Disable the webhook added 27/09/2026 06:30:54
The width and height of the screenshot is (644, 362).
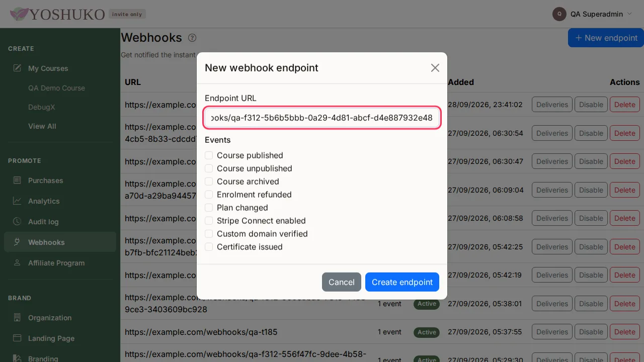click(x=591, y=133)
